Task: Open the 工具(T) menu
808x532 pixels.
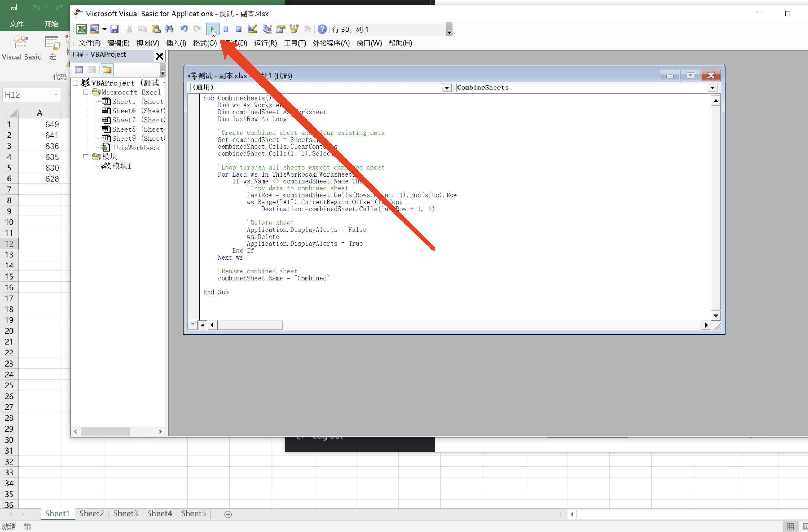Action: pos(295,43)
